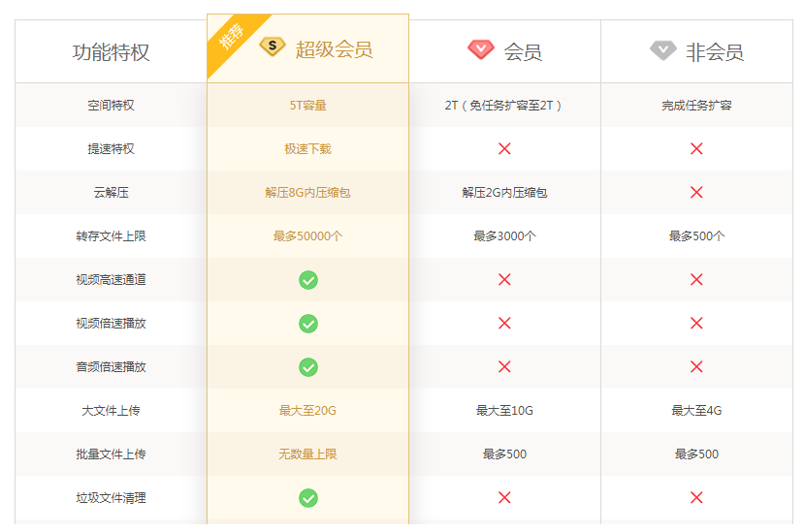Click the 无数量上限 text

coord(307,454)
